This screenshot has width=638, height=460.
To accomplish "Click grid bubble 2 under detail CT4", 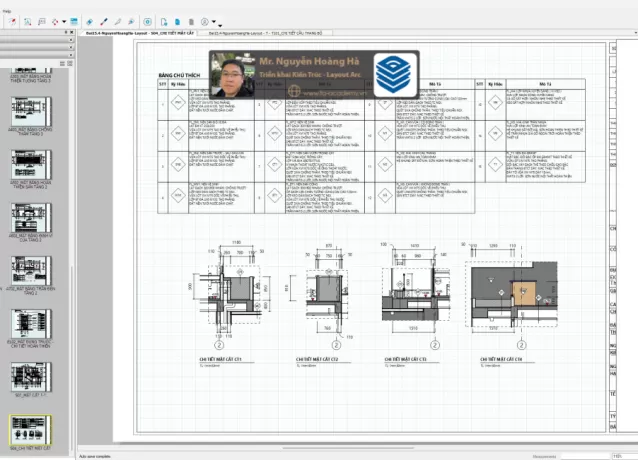I will [521, 345].
